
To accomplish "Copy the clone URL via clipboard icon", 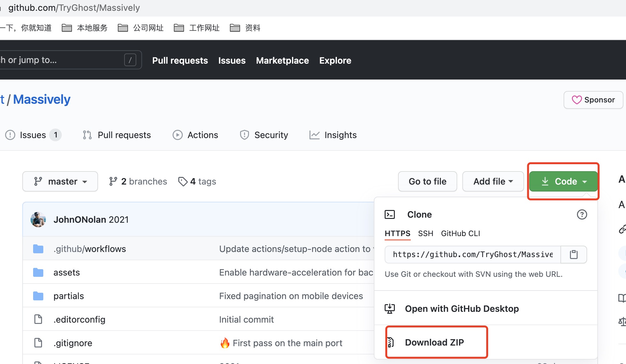I will pos(573,254).
